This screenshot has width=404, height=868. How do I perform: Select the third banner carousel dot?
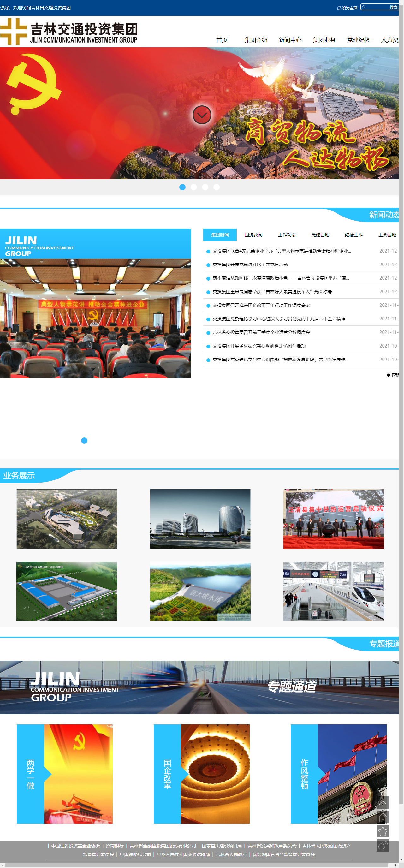coord(205,187)
